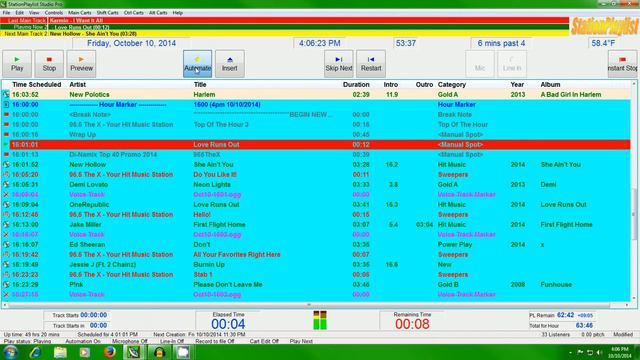Select Please Don't Leave Me title
Image resolution: width=640 pixels, height=360 pixels.
click(x=228, y=284)
